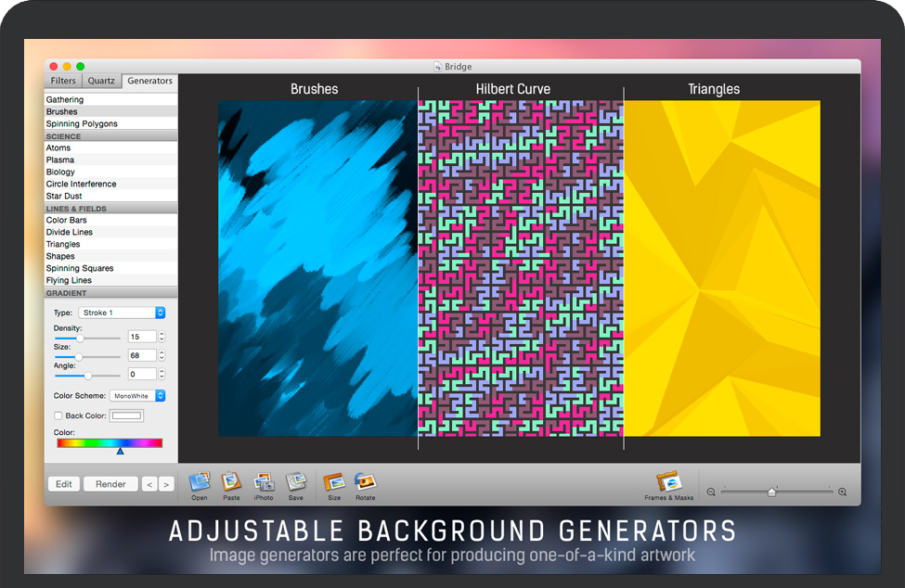Open the Type Stroke 1 dropdown
Image resolution: width=905 pixels, height=588 pixels.
122,313
